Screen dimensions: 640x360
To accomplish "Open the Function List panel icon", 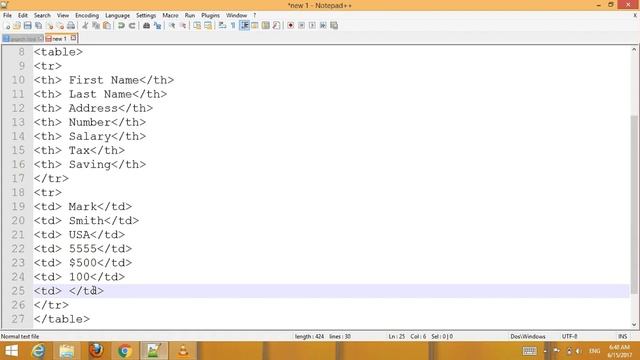I will pos(276,25).
